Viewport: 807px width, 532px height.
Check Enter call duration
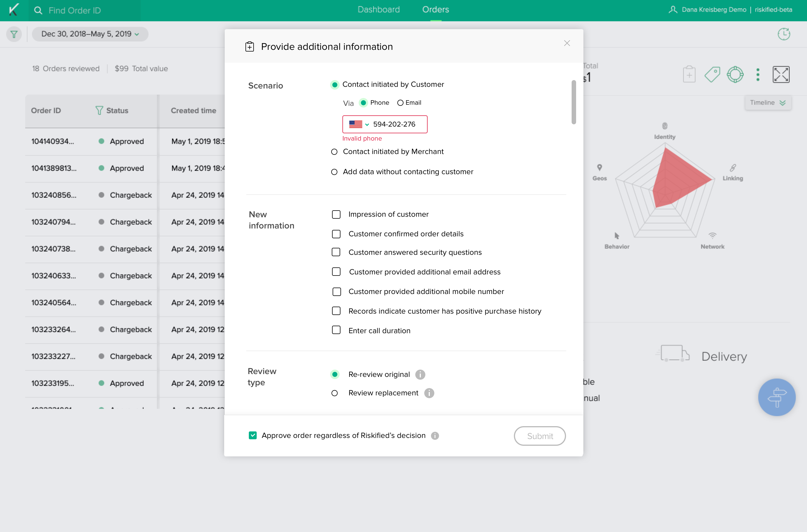coord(336,330)
